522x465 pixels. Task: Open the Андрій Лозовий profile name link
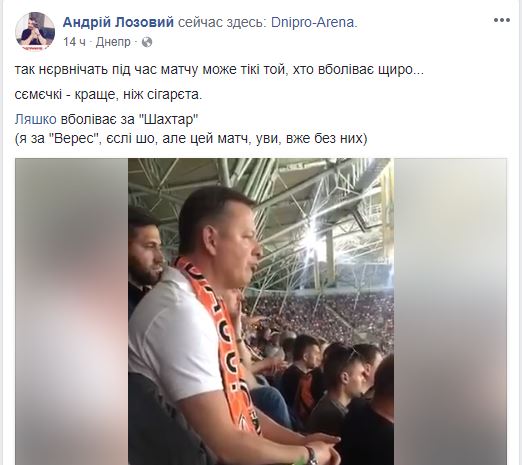point(118,22)
